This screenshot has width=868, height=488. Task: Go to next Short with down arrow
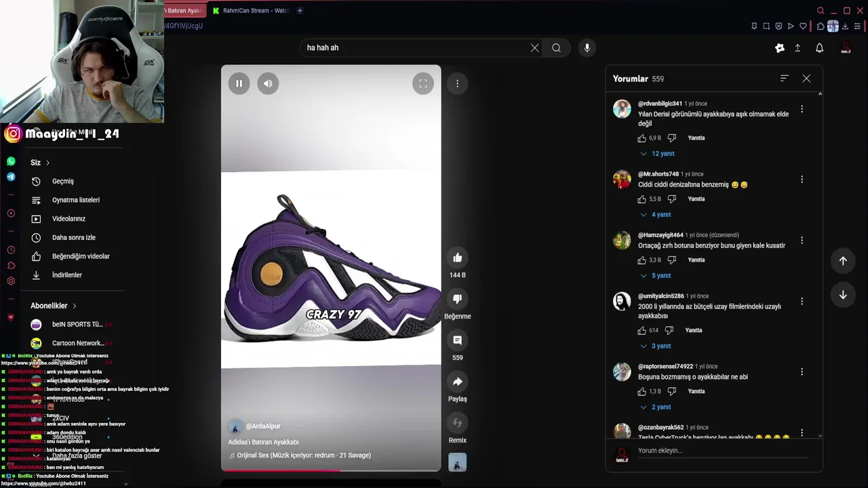(843, 295)
